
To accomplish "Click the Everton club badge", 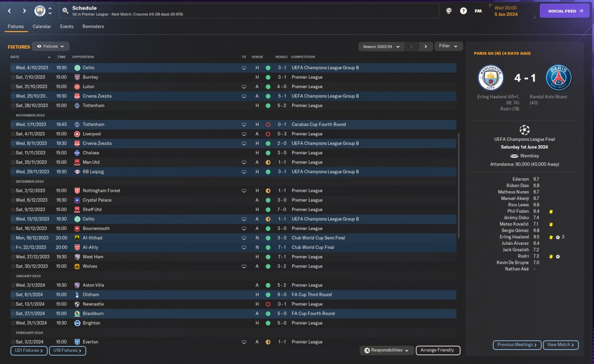I will 77,342.
